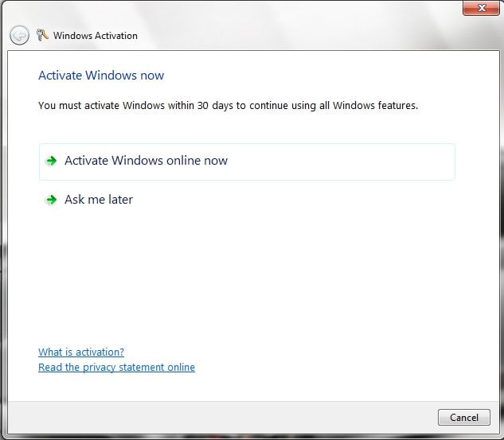This screenshot has height=440, width=504.
Task: Choose Activate Windows online now
Action: point(247,162)
